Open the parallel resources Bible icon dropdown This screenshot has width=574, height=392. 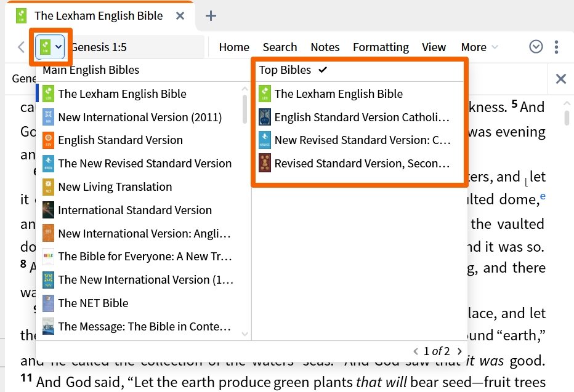(50, 47)
